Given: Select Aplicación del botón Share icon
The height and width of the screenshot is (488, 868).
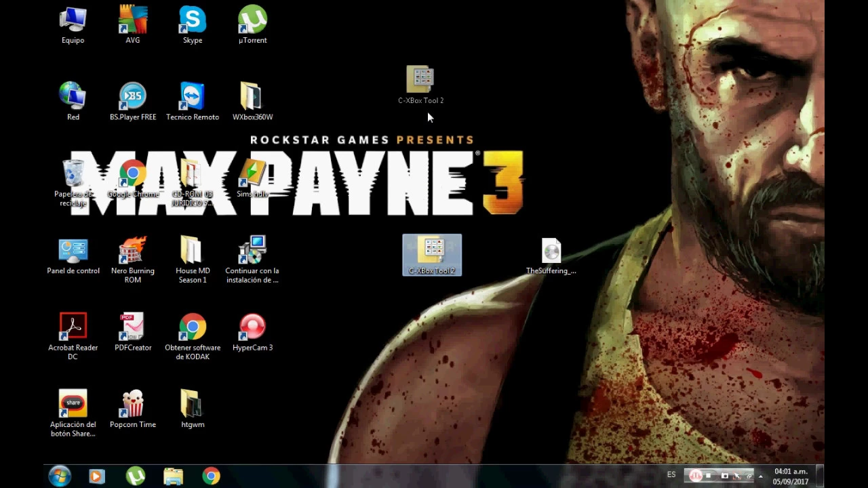Looking at the screenshot, I should (73, 413).
